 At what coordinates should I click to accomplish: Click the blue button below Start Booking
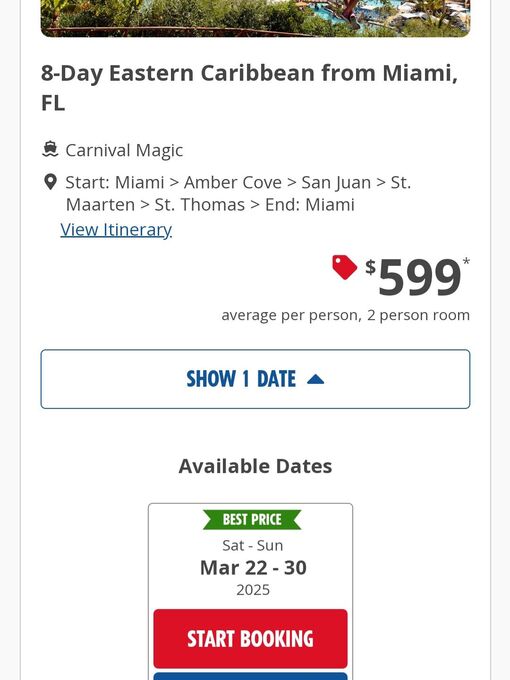point(250,676)
